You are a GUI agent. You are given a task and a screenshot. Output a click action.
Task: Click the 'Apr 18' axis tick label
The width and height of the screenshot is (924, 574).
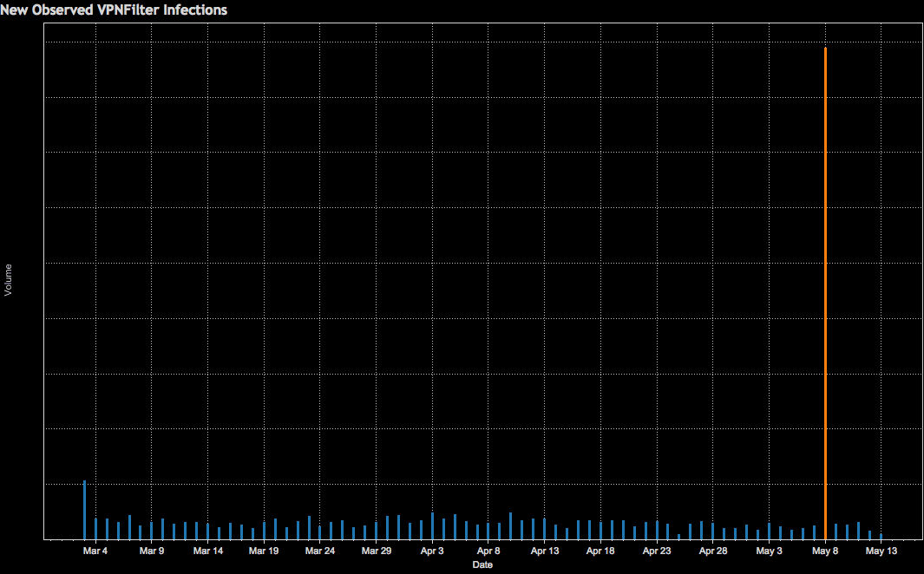[x=600, y=551]
